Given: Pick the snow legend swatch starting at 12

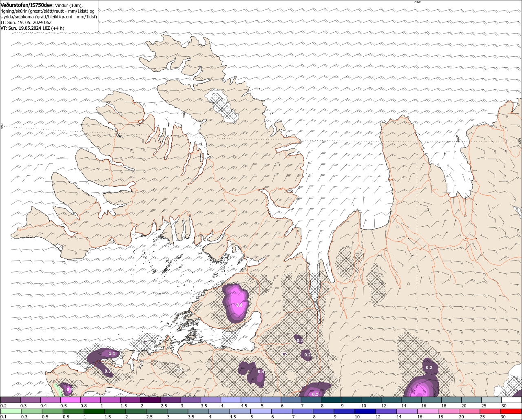Looking at the screenshot, I should coord(391,400).
